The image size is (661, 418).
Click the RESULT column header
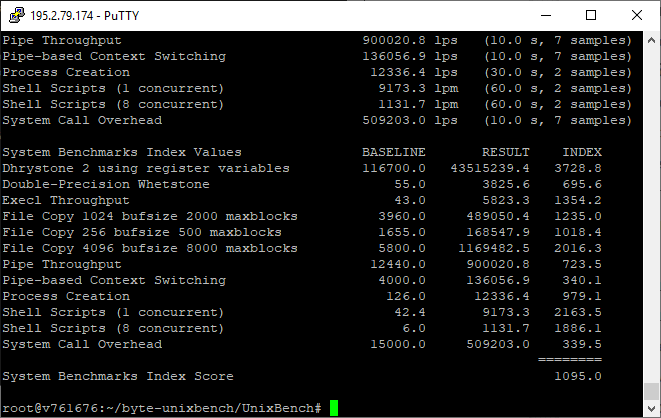click(x=506, y=152)
